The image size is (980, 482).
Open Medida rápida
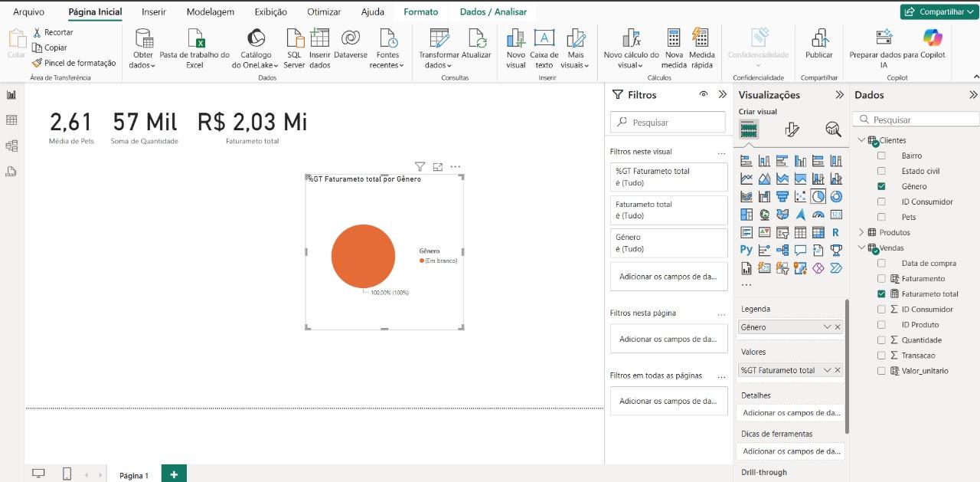(x=701, y=48)
